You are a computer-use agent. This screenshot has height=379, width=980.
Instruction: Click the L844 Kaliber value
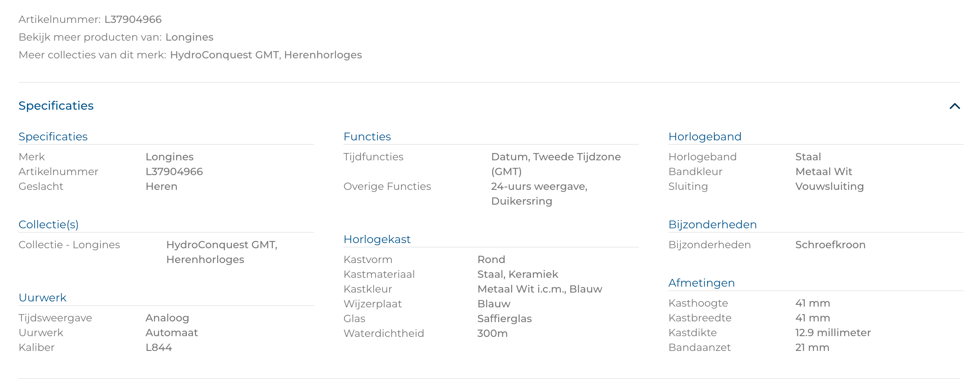pyautogui.click(x=159, y=347)
